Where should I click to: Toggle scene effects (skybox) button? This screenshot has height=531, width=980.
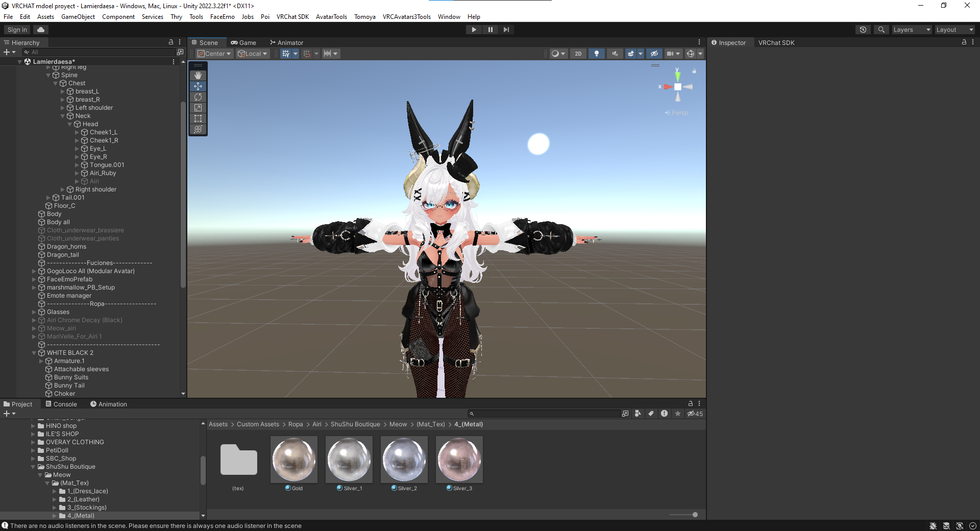pyautogui.click(x=631, y=54)
